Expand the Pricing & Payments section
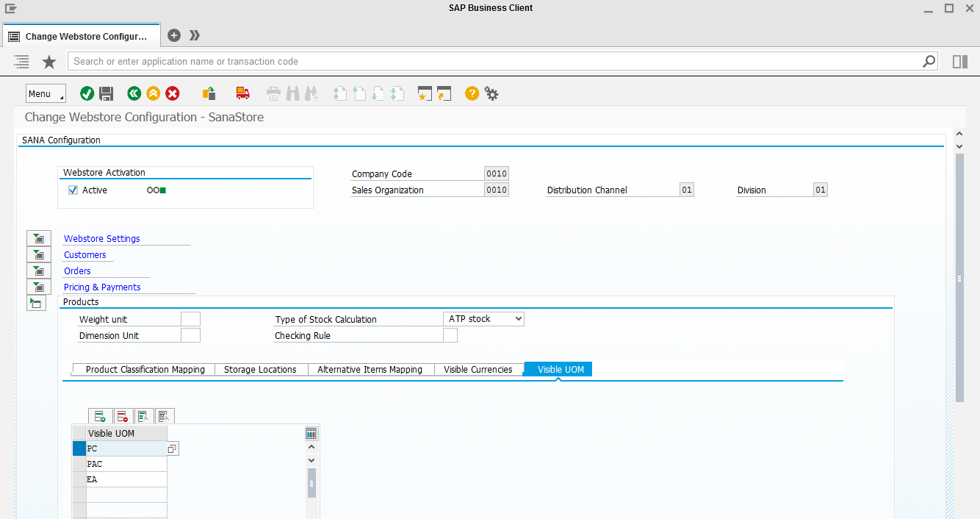Screen dimensions: 980x519 point(38,287)
